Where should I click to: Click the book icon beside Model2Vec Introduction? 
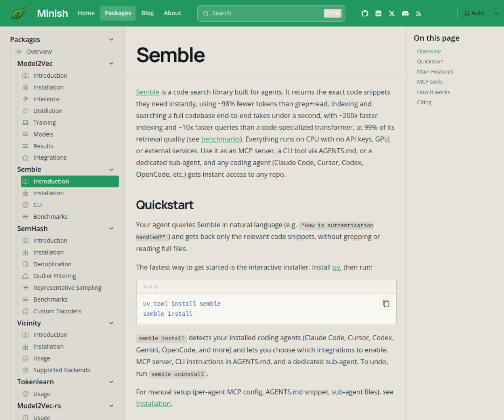point(26,76)
